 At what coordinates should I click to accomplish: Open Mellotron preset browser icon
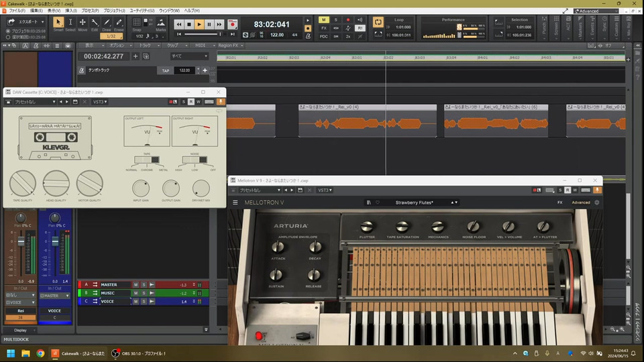pos(369,202)
